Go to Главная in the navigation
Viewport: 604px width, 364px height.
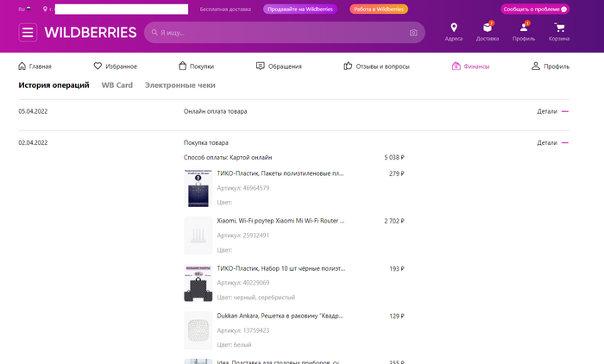(35, 66)
